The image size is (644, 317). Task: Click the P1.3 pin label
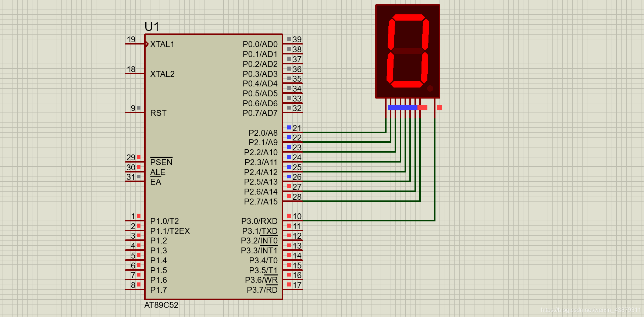point(159,250)
